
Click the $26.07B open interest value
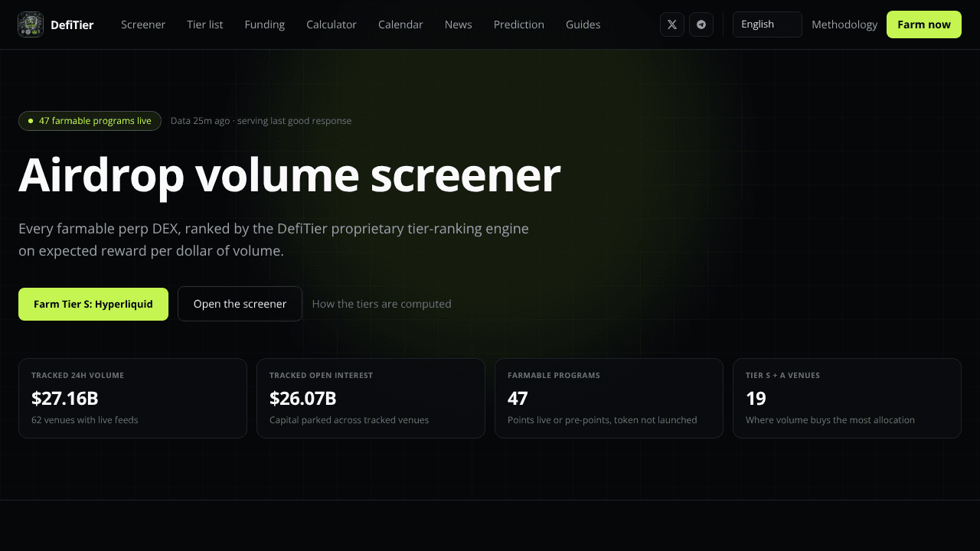(x=303, y=398)
